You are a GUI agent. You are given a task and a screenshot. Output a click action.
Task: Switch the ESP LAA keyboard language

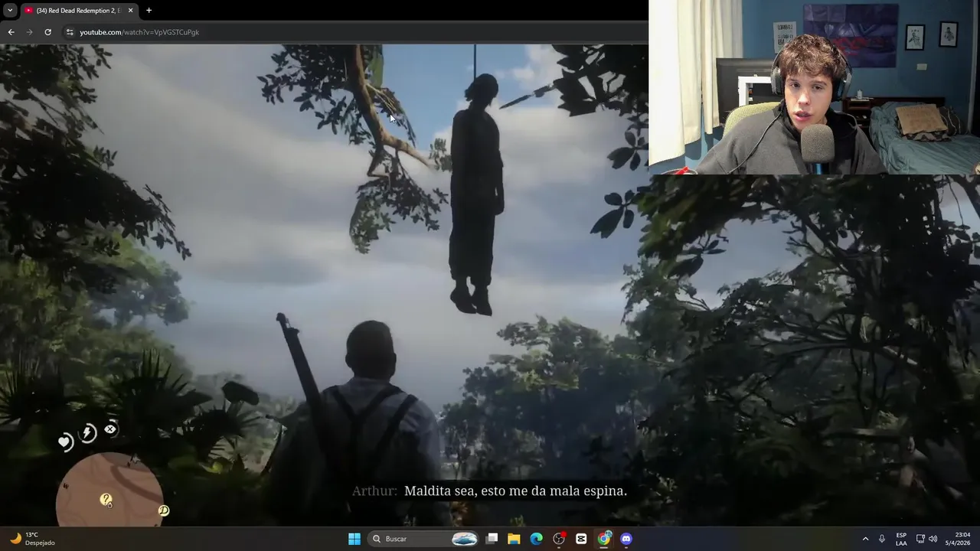pos(901,539)
